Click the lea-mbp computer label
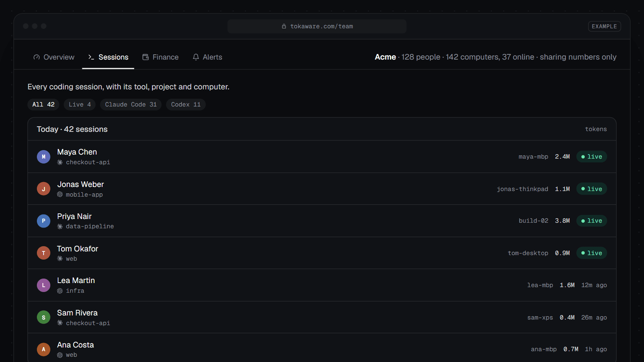This screenshot has height=362, width=644. 540,285
